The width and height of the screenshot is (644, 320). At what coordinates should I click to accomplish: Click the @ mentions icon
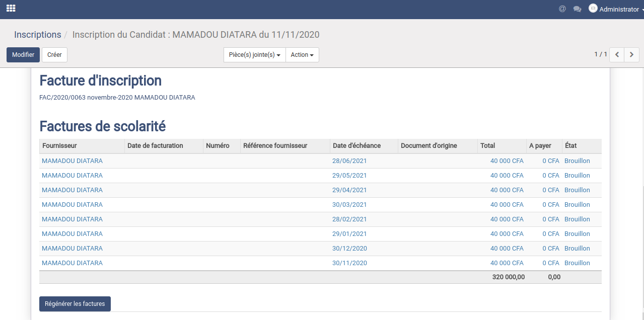tap(562, 9)
